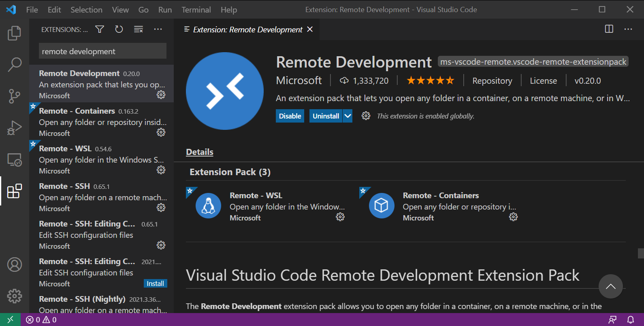Open the Accounts menu icon
The height and width of the screenshot is (326, 644).
pos(15,265)
